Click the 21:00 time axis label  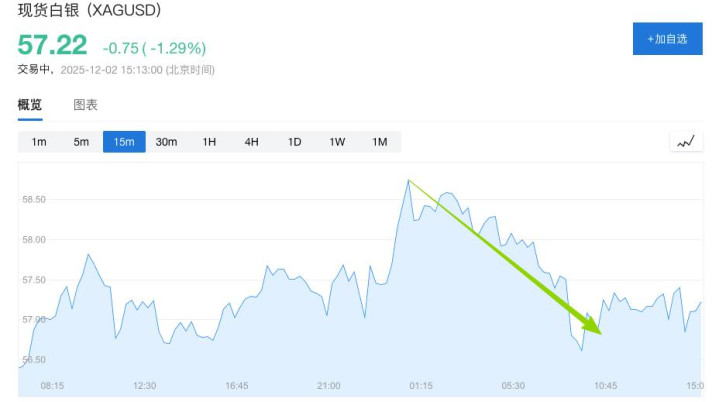coord(328,385)
